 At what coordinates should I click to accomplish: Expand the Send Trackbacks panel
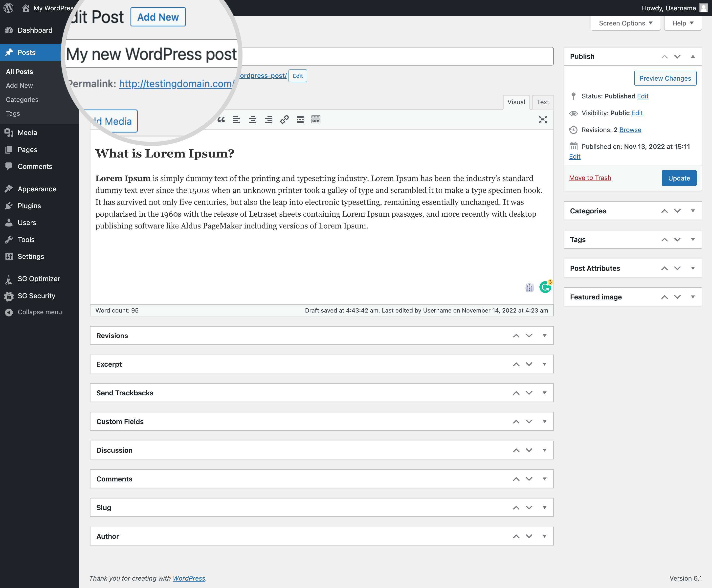[544, 393]
